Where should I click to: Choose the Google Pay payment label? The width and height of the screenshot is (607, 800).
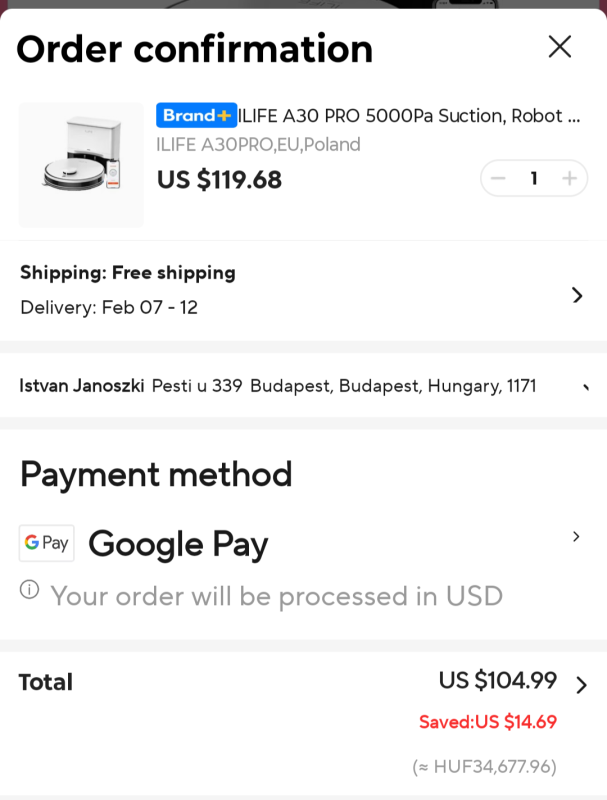[x=178, y=544]
